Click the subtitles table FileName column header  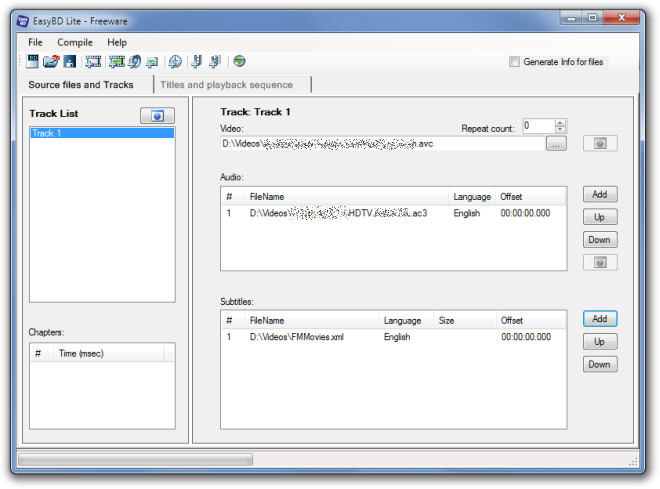point(311,320)
